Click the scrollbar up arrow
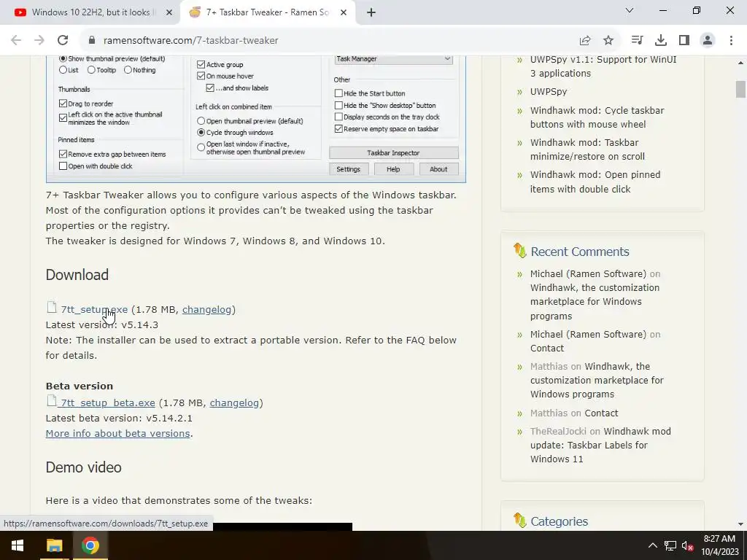The width and height of the screenshot is (747, 560). pos(740,63)
